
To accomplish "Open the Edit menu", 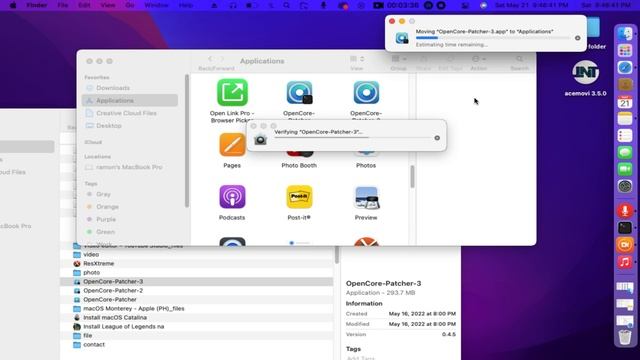I will click(x=84, y=5).
